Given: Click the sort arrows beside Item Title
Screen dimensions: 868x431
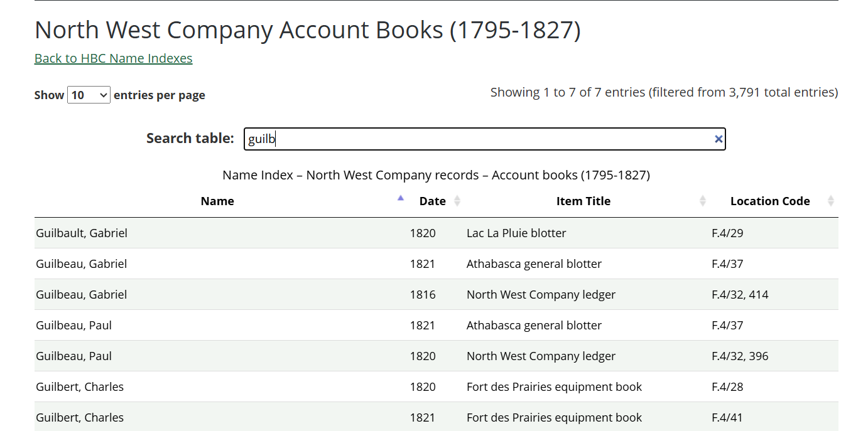Looking at the screenshot, I should [703, 200].
